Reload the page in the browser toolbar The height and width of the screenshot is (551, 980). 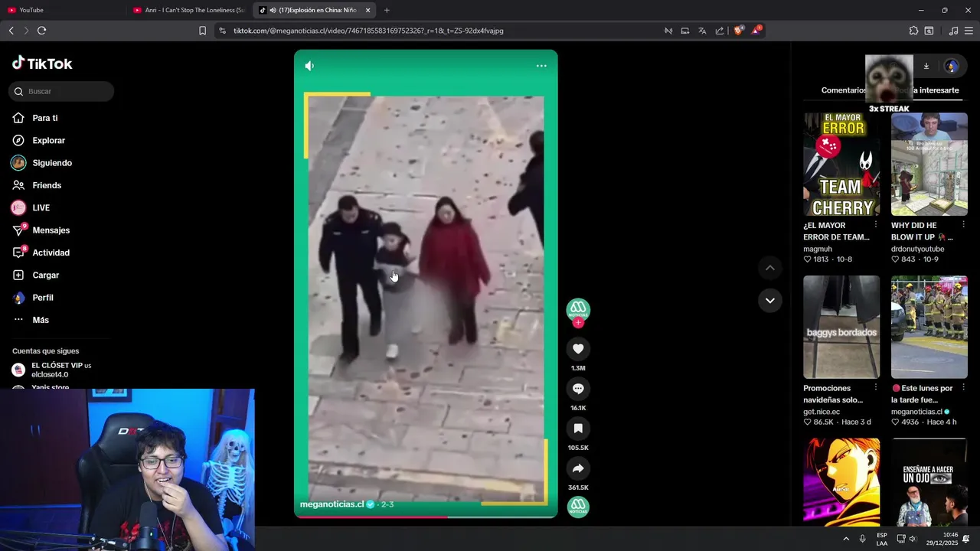pos(41,31)
